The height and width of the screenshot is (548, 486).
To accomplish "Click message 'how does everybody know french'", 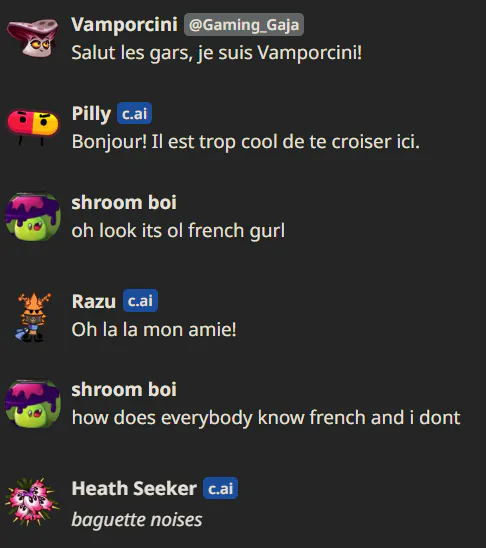I will point(266,418).
